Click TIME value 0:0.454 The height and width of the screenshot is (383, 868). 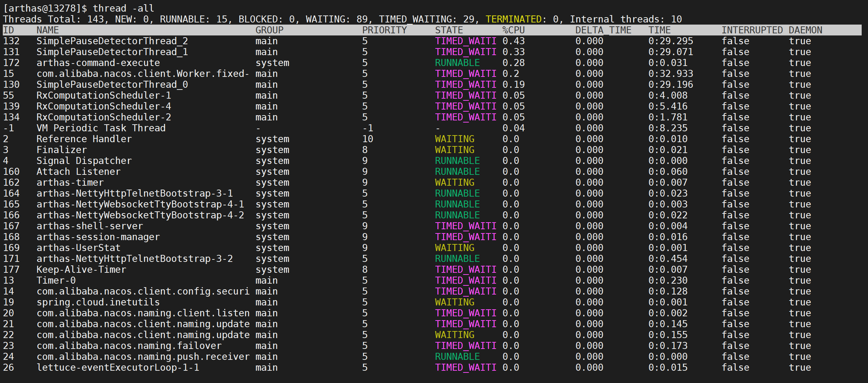668,259
